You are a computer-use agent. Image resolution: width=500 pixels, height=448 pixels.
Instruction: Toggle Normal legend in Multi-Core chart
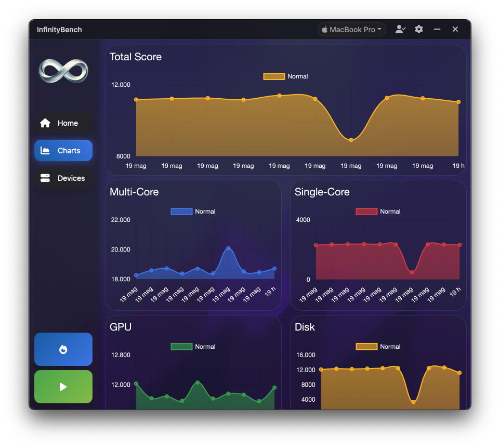pos(193,212)
